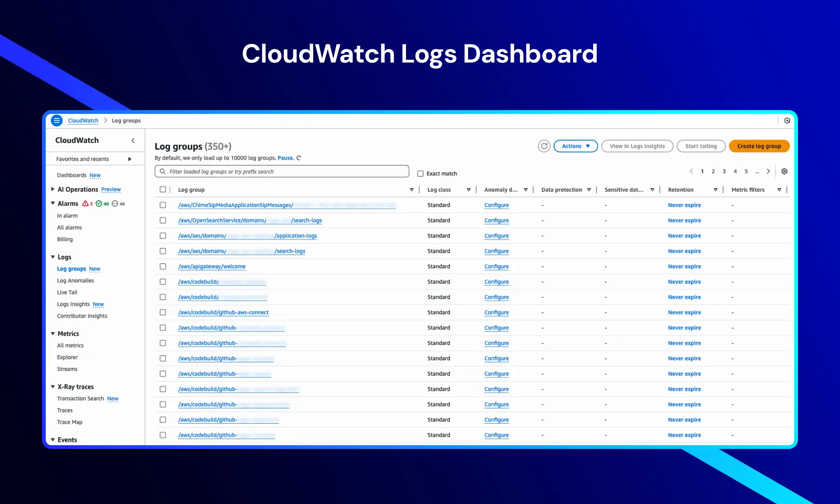Screen dimensions: 840x504
Task: Open /aws/codebuild/github-aws-connect log group
Action: click(224, 312)
